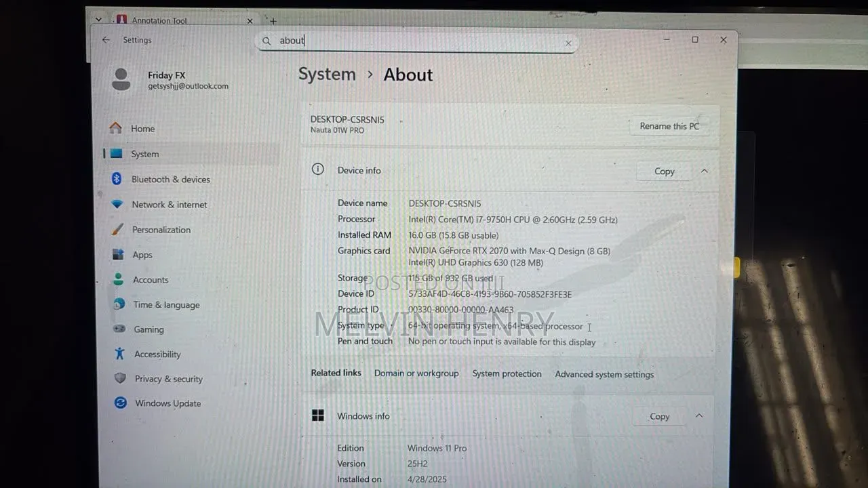Open the Gaming controller icon
This screenshot has height=488, width=868.
(119, 329)
